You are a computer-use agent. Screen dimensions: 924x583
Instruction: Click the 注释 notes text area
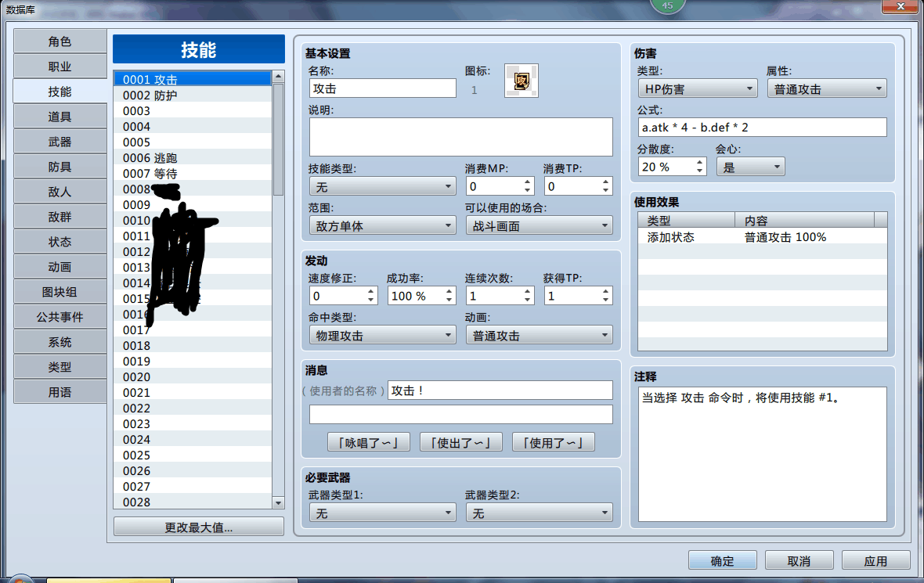(763, 454)
